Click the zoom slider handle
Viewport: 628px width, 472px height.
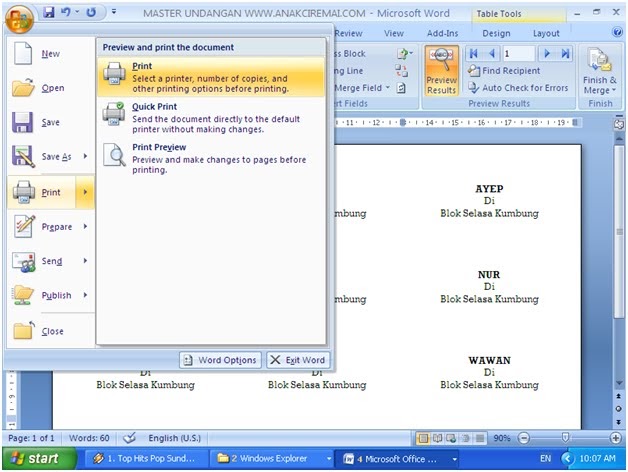pos(565,438)
